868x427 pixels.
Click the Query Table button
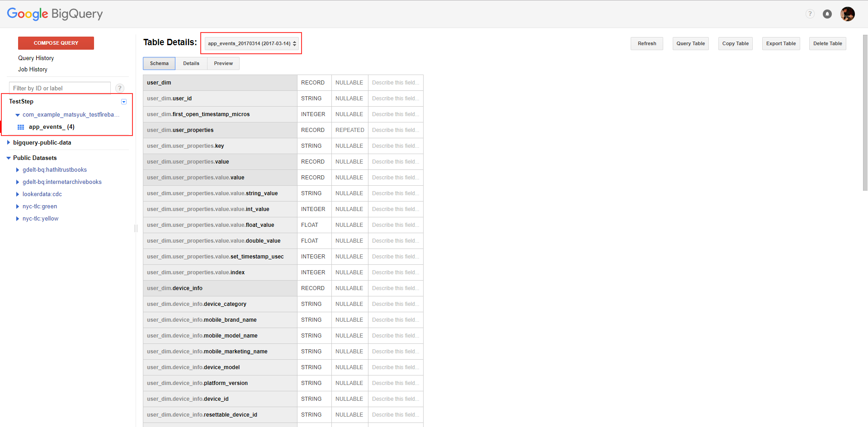691,43
